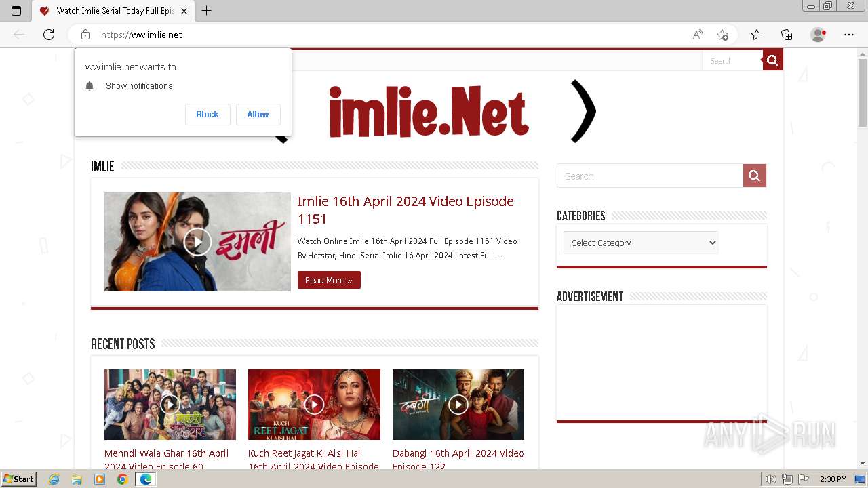The height and width of the screenshot is (488, 868).
Task: Click the IMLIE section heading
Action: click(x=102, y=166)
